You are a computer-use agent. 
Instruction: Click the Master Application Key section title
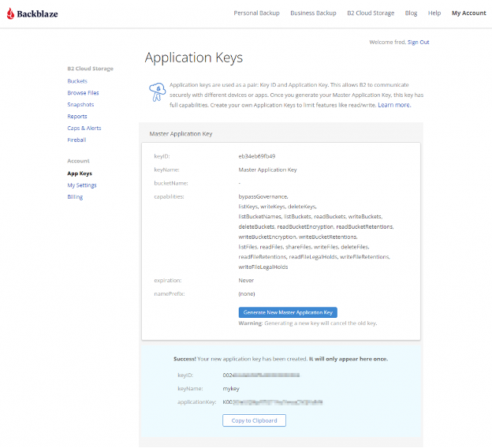[x=181, y=134]
